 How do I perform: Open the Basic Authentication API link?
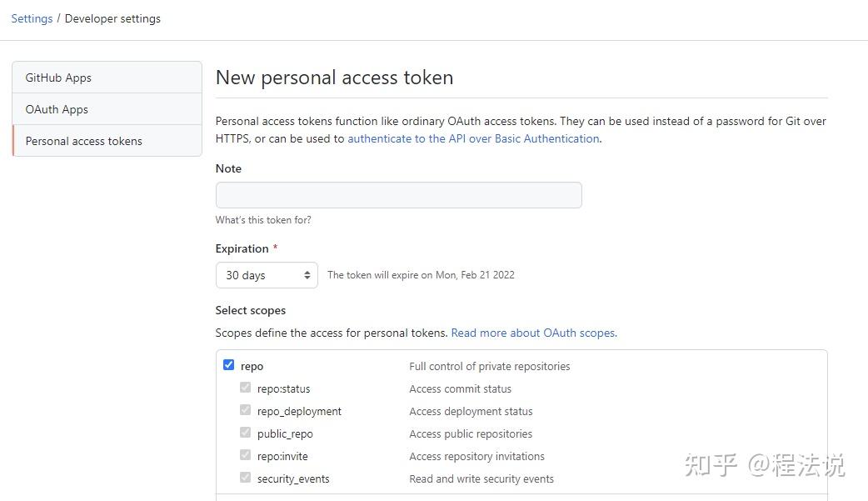coord(474,138)
